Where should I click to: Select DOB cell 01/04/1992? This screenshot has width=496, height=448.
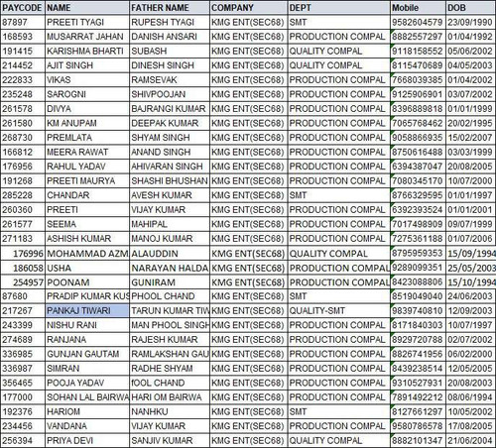coord(471,37)
